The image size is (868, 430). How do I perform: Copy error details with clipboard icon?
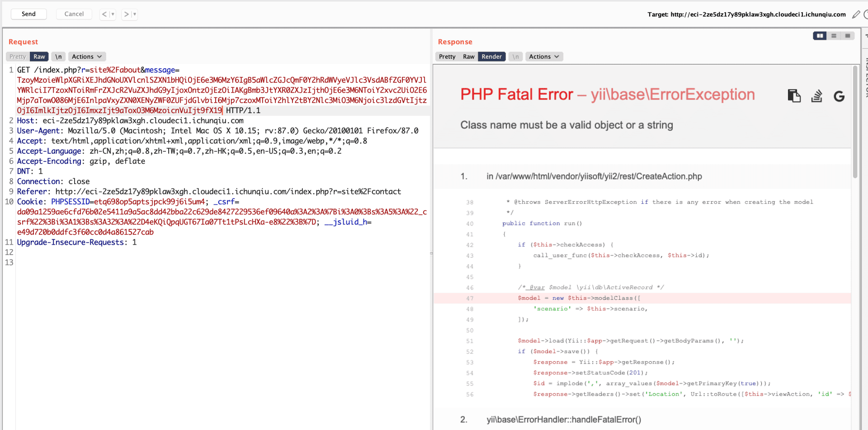pos(794,96)
